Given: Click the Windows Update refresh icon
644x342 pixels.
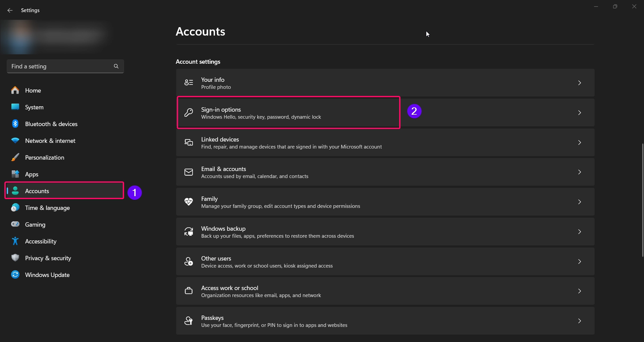Looking at the screenshot, I should (x=15, y=275).
